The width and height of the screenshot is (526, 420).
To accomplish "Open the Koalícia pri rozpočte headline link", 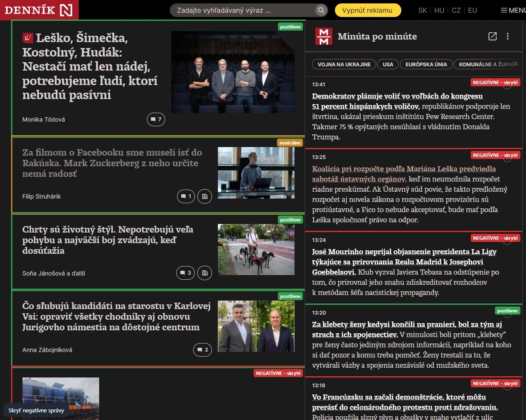I will (x=404, y=174).
